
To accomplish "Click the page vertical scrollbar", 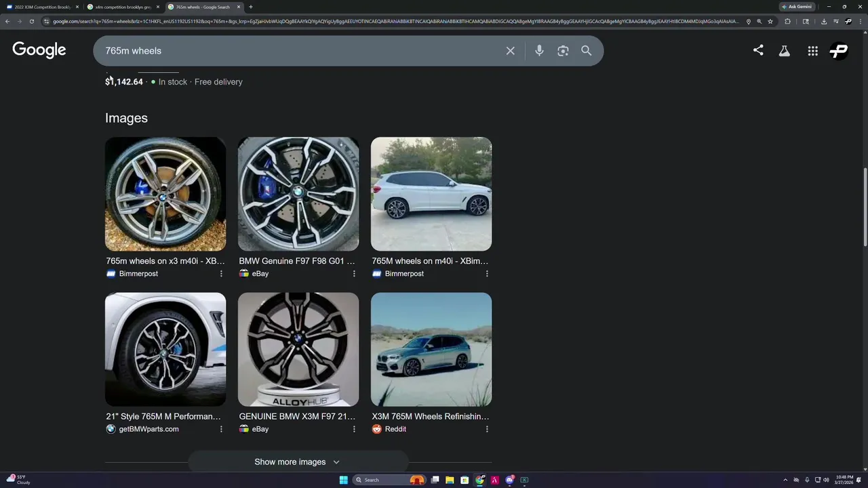I will 864,207.
